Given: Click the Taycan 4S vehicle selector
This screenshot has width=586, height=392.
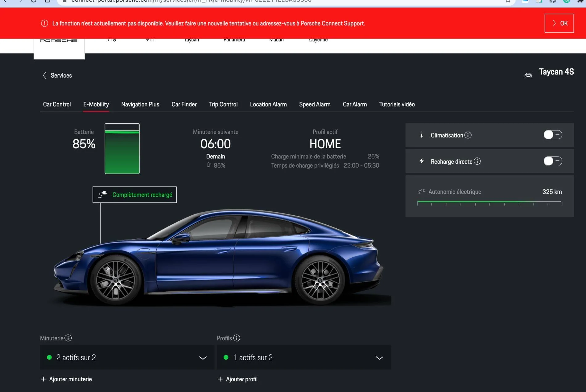Looking at the screenshot, I should (x=556, y=72).
